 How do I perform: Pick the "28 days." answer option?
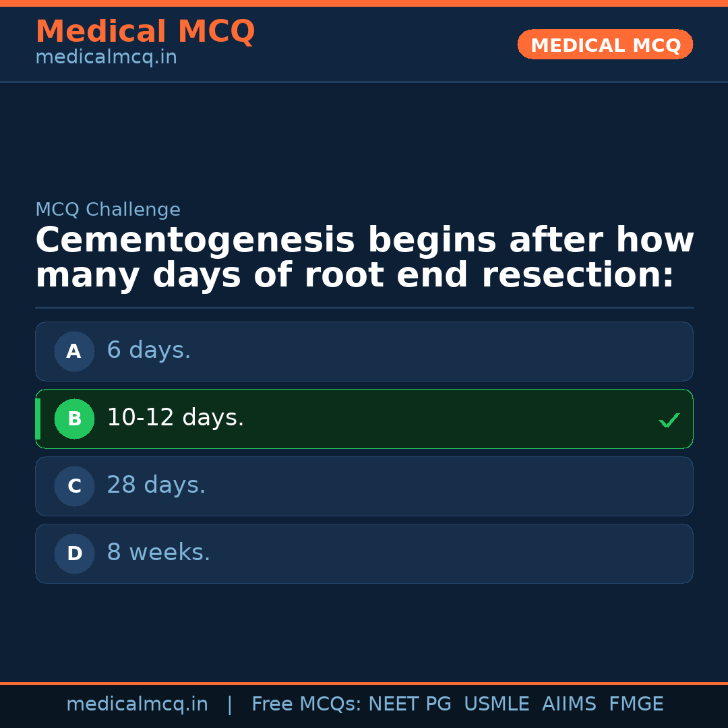(x=156, y=485)
